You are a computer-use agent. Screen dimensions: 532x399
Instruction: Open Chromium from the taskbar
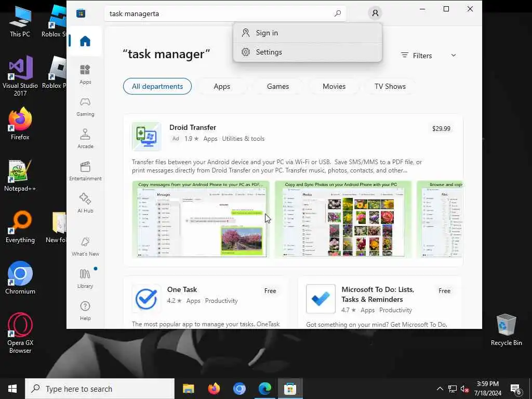coord(239,389)
